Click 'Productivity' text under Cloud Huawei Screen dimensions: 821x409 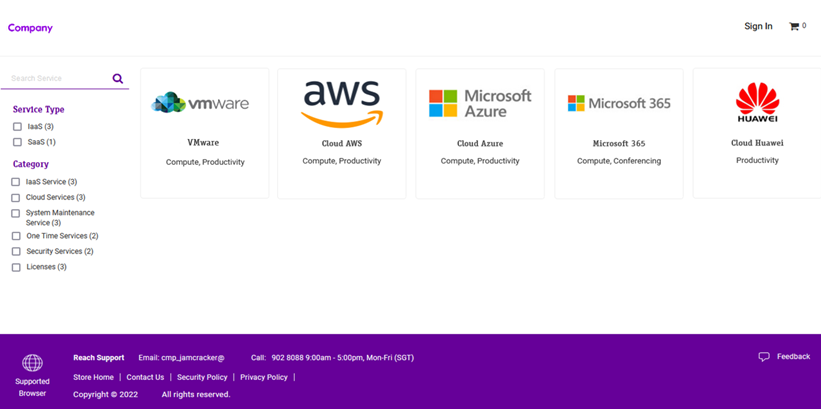pyautogui.click(x=758, y=160)
